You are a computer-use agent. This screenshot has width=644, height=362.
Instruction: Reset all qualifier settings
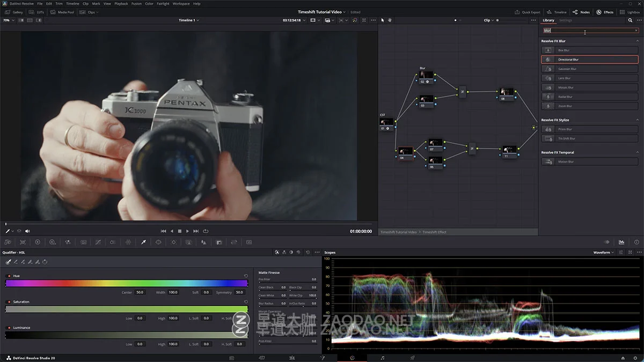click(308, 252)
